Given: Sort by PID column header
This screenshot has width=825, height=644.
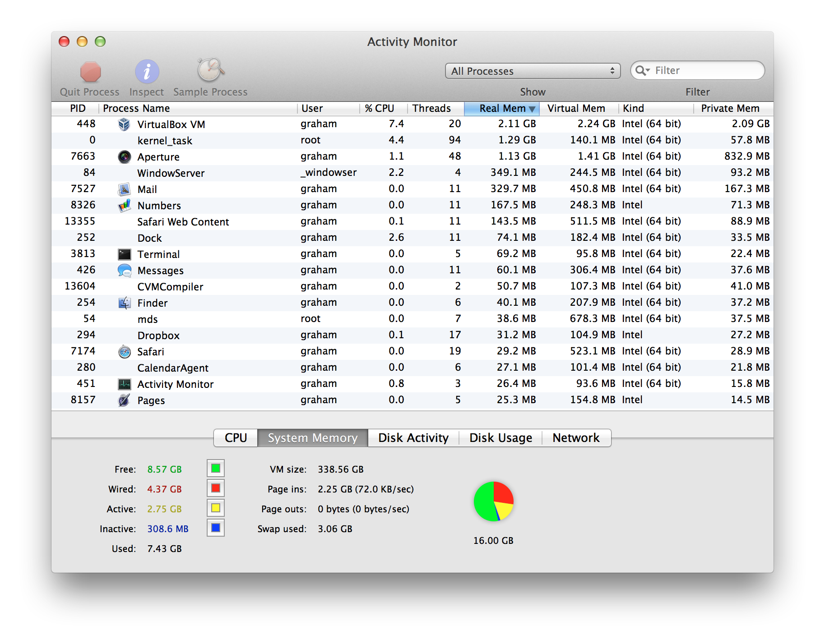Looking at the screenshot, I should (75, 108).
